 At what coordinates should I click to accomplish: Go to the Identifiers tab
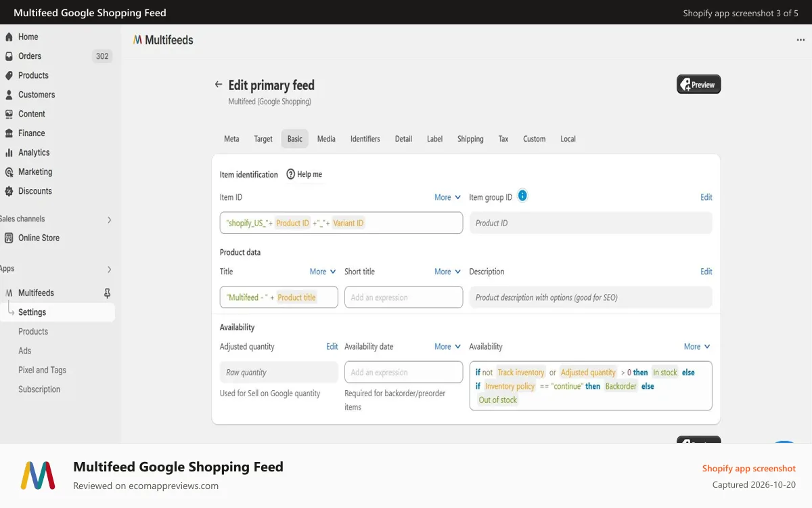coord(365,139)
